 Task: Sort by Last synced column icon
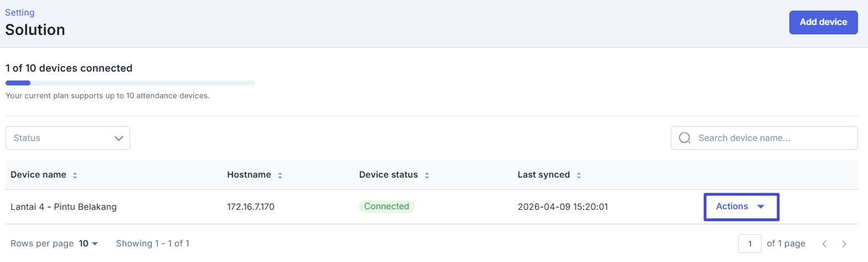click(x=579, y=175)
